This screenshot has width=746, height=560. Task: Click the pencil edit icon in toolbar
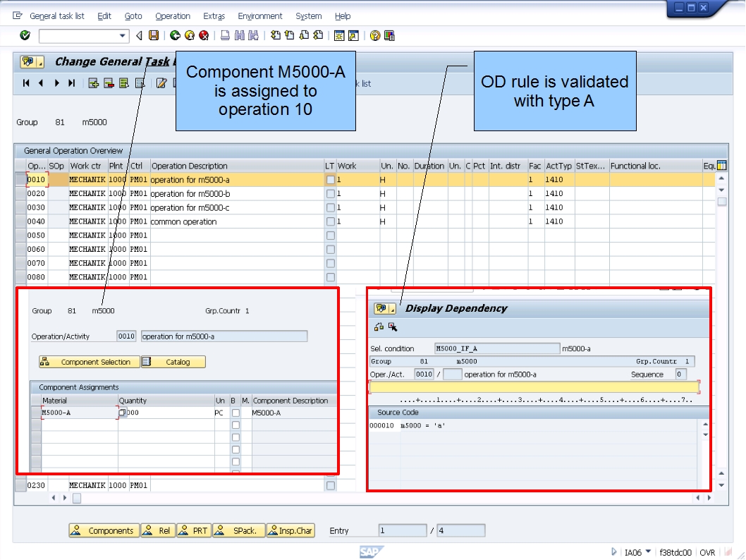(x=161, y=83)
